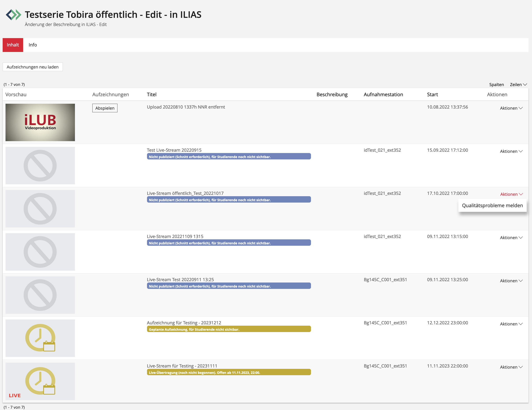The width and height of the screenshot is (532, 410).
Task: Sort table by the Titel column header
Action: pos(152,94)
